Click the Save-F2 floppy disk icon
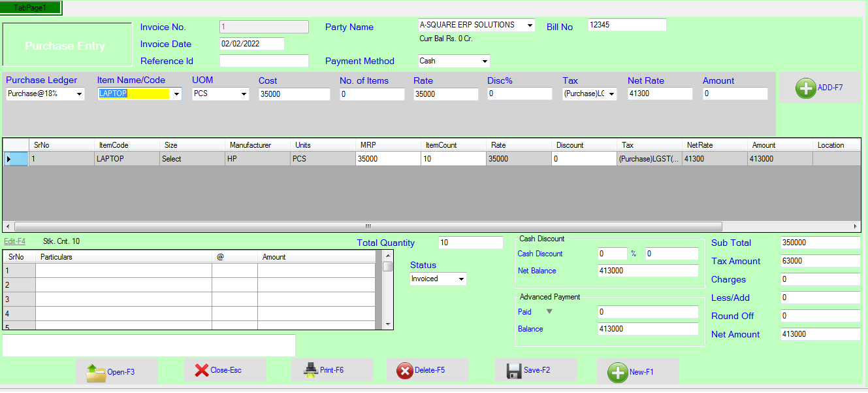 point(514,371)
